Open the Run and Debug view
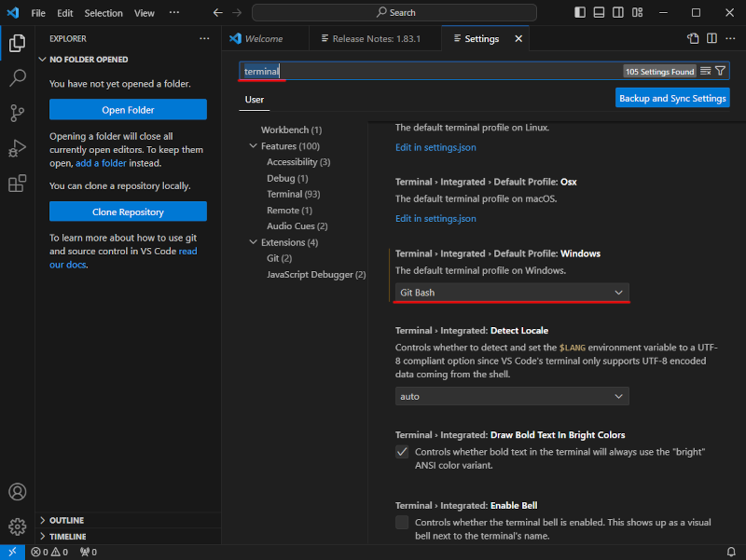 (x=17, y=148)
